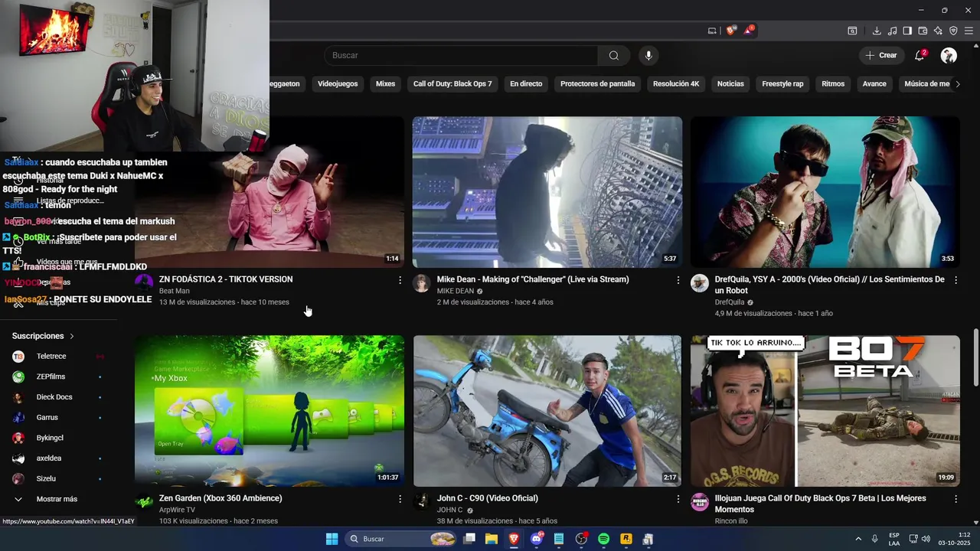Open the Beat Man channel link
980x551 pixels.
(175, 291)
